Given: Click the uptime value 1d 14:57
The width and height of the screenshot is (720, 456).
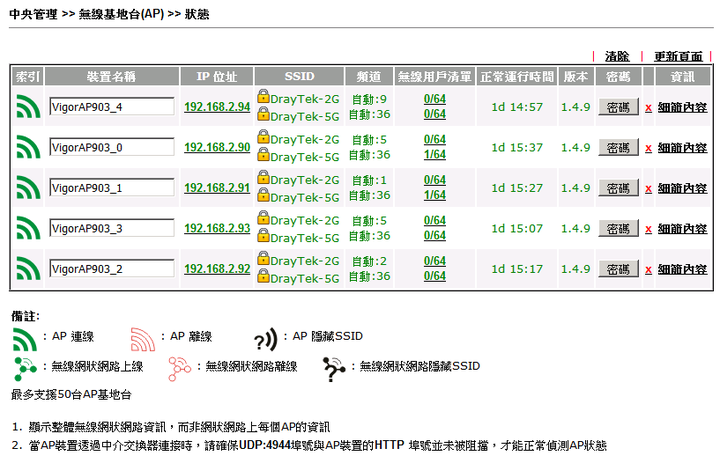Looking at the screenshot, I should (x=517, y=107).
